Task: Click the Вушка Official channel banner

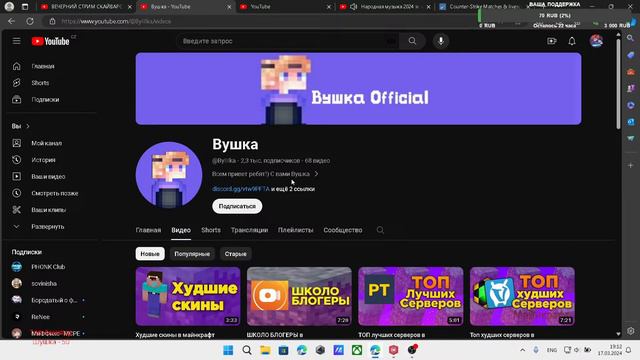Action: pos(358,89)
